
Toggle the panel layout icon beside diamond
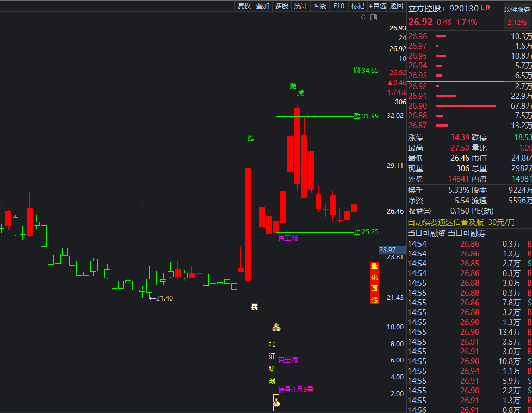pos(373,17)
